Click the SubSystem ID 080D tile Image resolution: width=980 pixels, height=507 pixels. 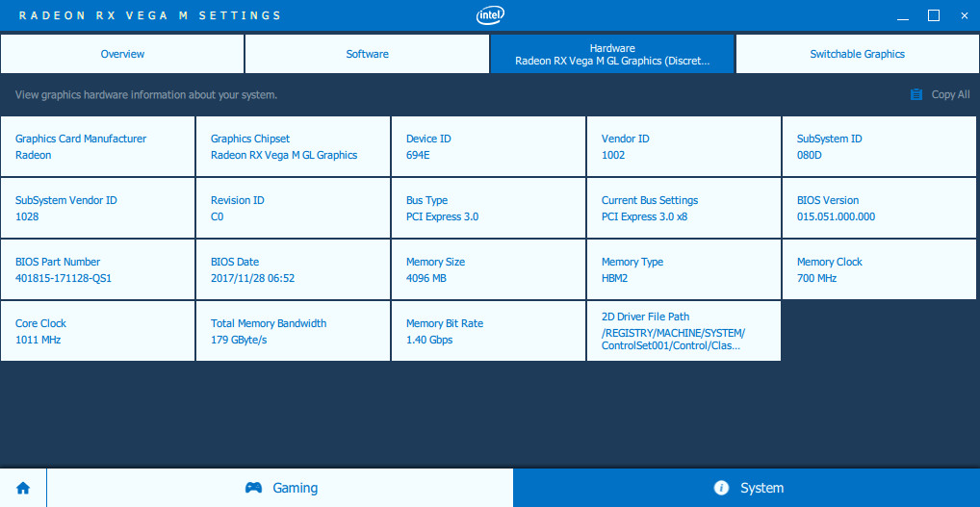tap(879, 146)
